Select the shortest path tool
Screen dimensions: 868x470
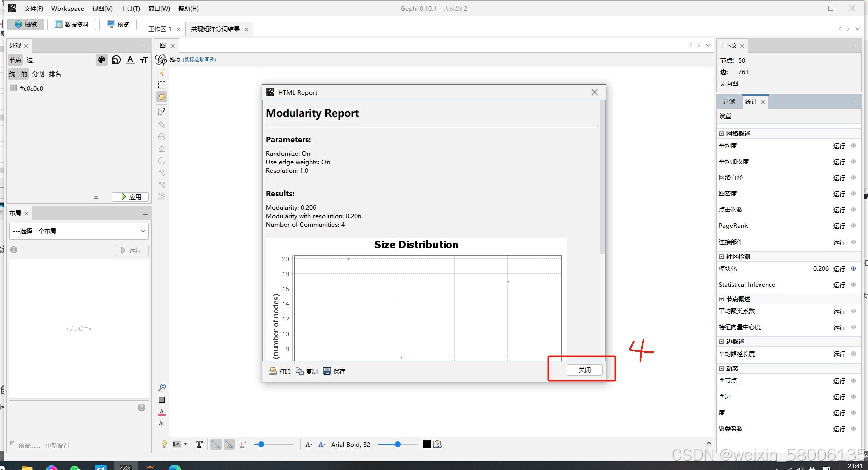(162, 185)
